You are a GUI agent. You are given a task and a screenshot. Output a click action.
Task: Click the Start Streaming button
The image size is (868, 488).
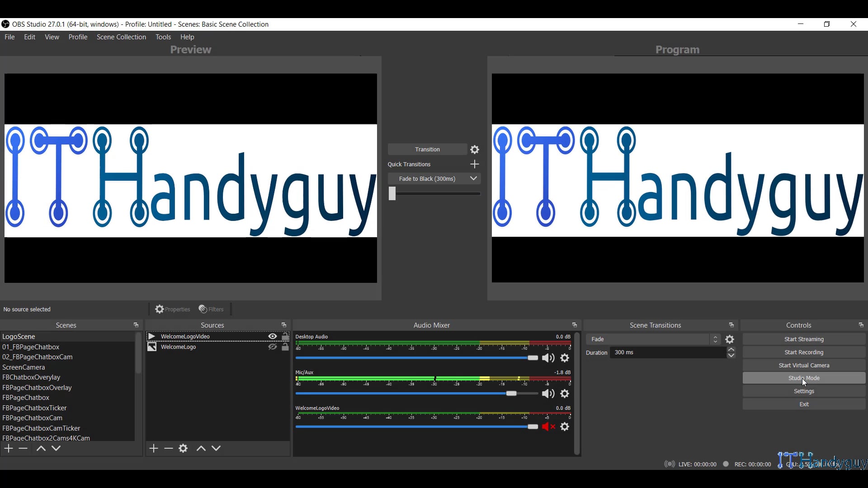pos(804,339)
